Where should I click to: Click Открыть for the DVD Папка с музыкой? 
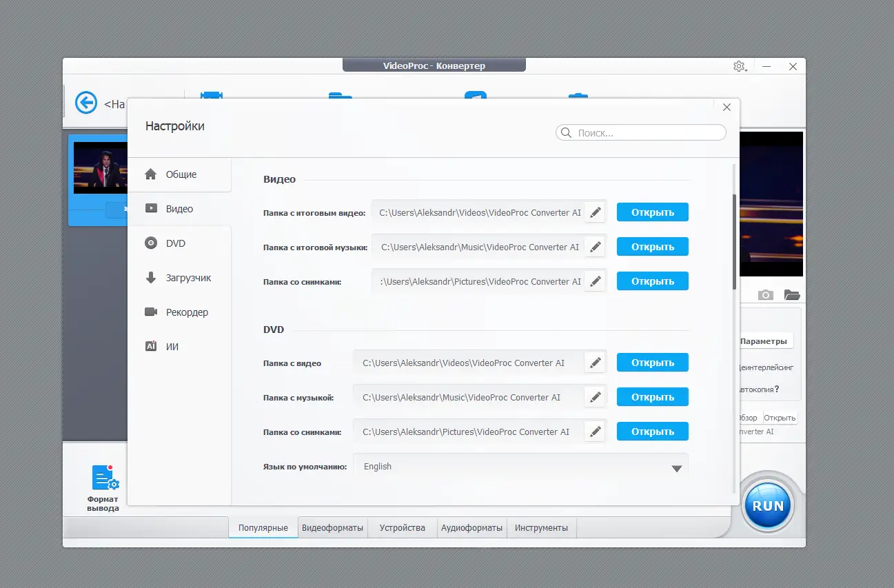coord(653,397)
